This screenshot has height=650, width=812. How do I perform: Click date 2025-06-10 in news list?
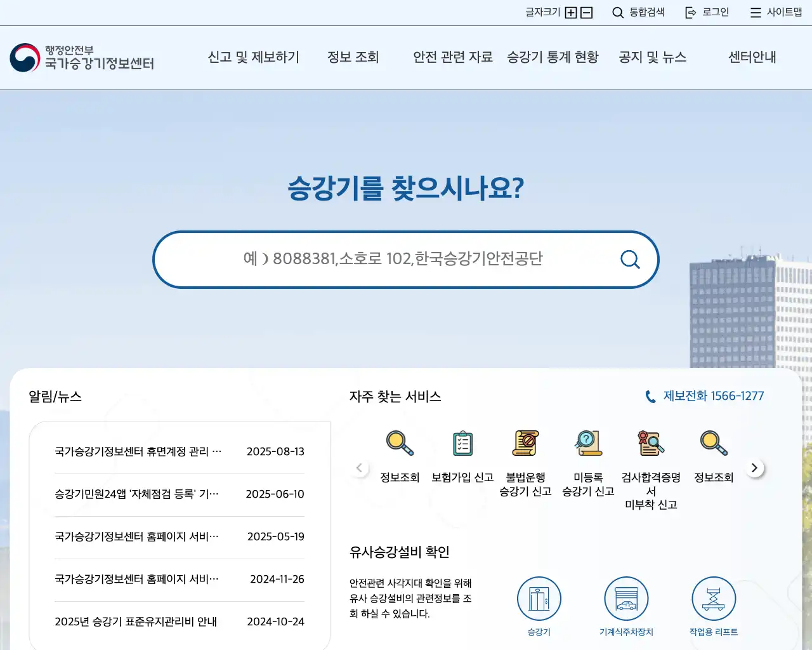coord(275,494)
